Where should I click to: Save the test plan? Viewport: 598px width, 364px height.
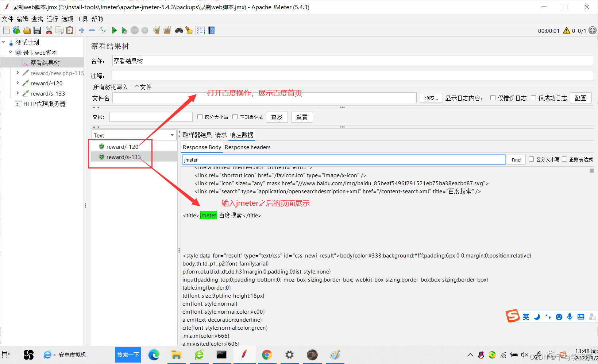click(x=37, y=31)
